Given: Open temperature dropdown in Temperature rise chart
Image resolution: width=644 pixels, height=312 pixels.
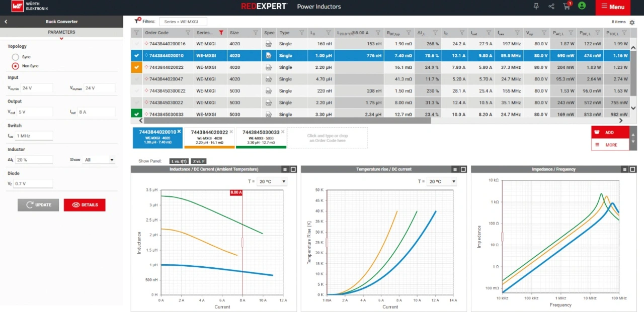Looking at the screenshot, I should coord(442,182).
